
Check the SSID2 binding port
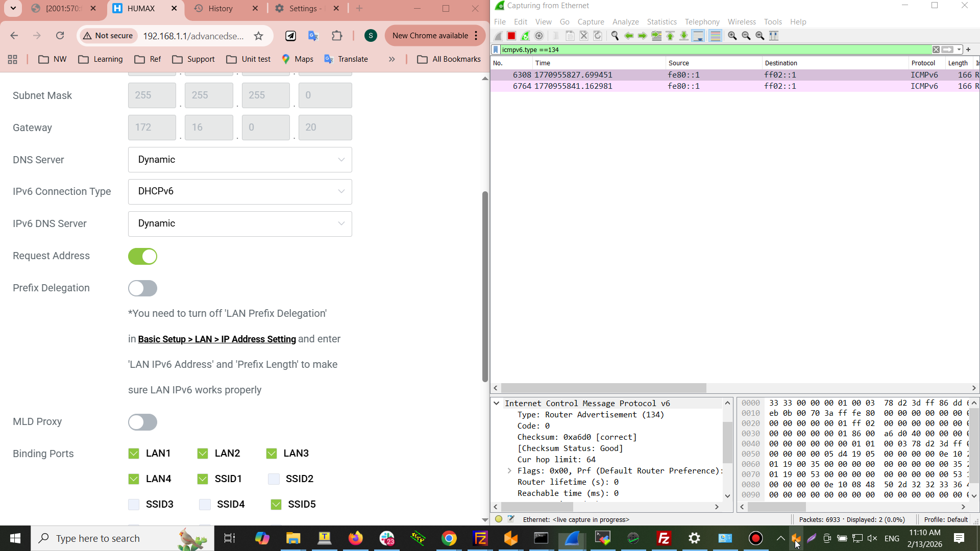point(274,479)
